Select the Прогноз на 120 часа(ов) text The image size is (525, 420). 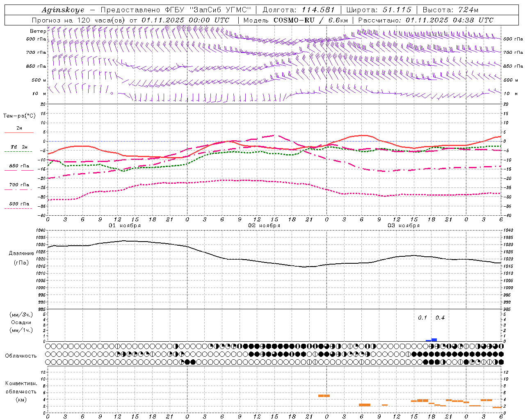[x=78, y=20]
